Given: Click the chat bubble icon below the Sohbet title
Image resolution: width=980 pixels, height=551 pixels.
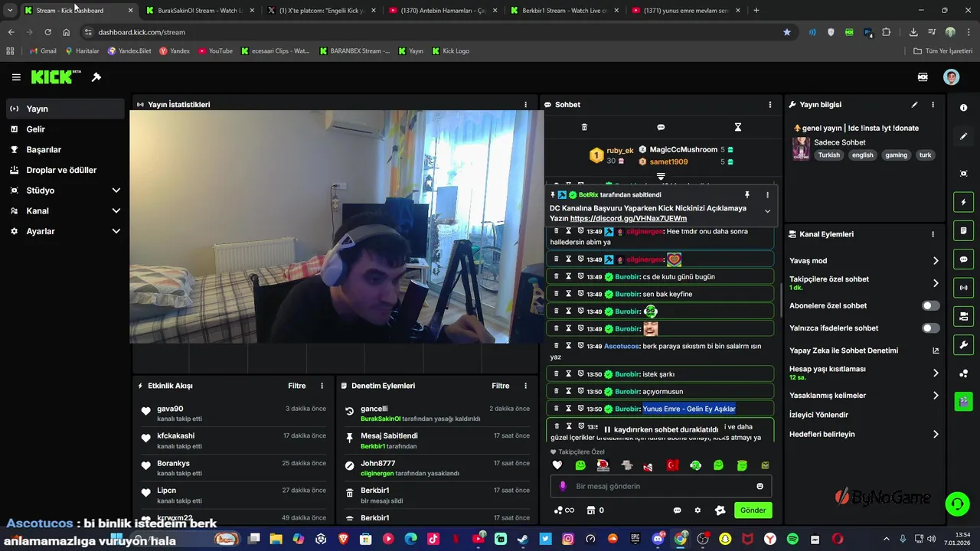Looking at the screenshot, I should 661,127.
